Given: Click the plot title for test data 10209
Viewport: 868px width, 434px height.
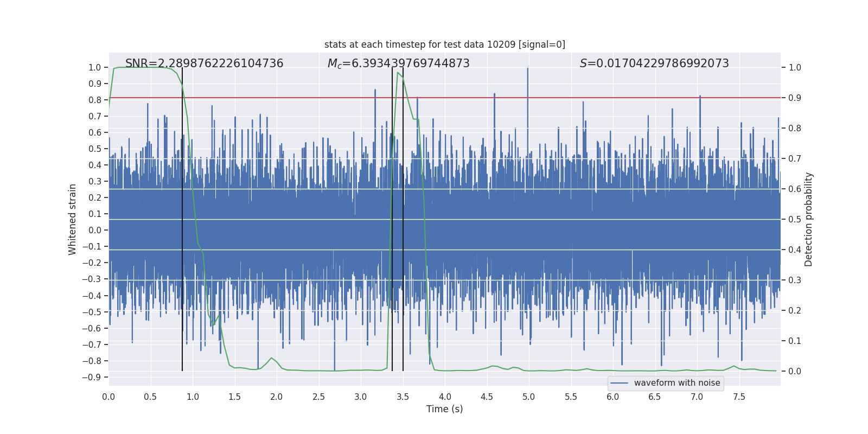Looking at the screenshot, I should click(x=445, y=44).
